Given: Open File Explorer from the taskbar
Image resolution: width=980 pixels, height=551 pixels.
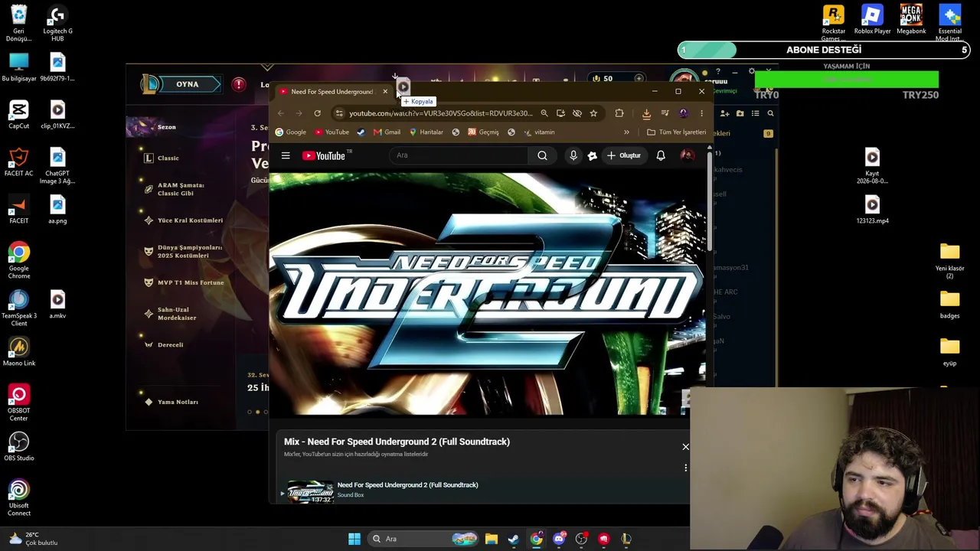Looking at the screenshot, I should tap(492, 539).
